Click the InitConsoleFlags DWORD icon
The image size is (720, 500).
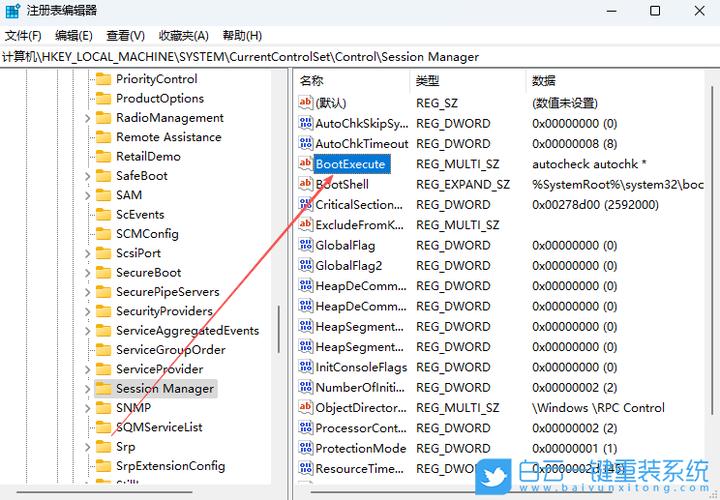[x=305, y=367]
